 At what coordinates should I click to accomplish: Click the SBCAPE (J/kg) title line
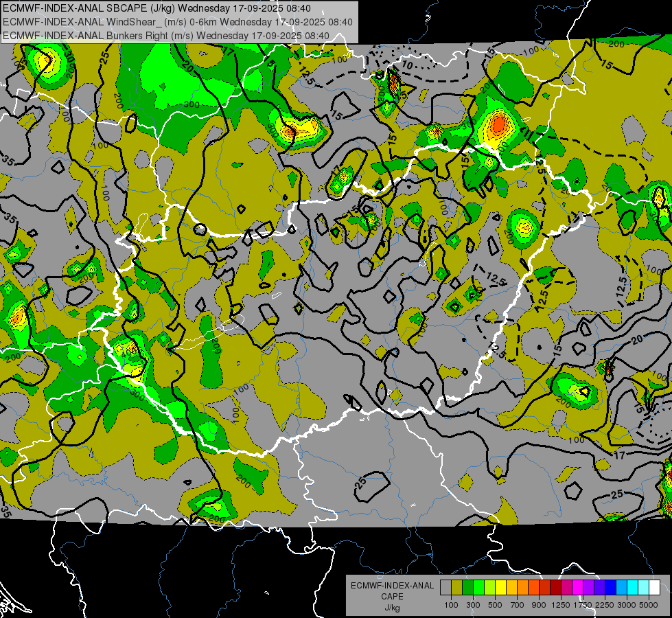(x=157, y=8)
